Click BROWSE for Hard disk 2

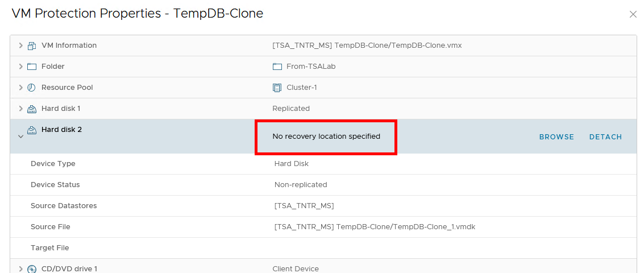556,137
